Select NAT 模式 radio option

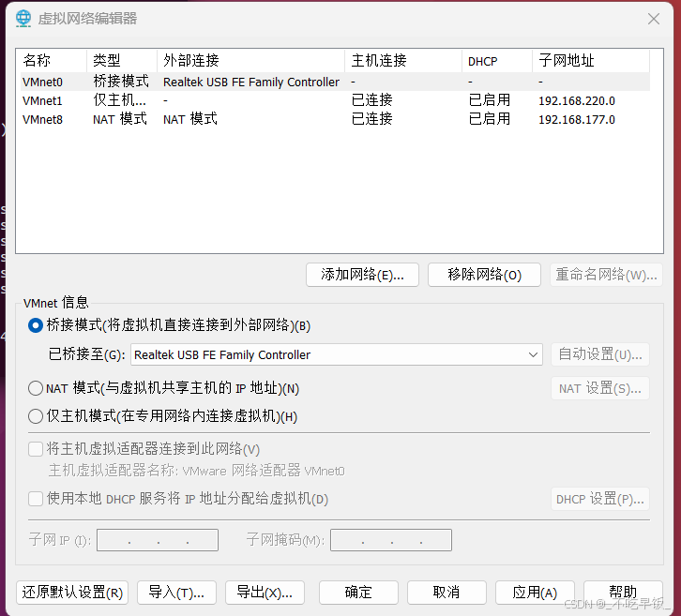click(x=36, y=388)
